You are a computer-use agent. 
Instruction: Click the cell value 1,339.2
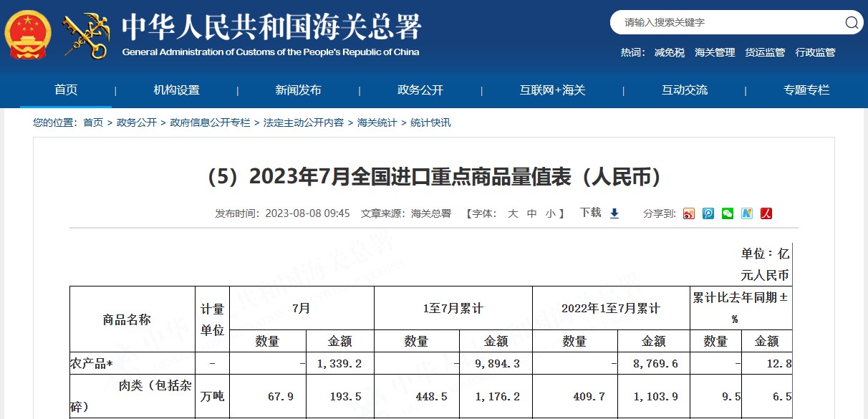[x=339, y=364]
